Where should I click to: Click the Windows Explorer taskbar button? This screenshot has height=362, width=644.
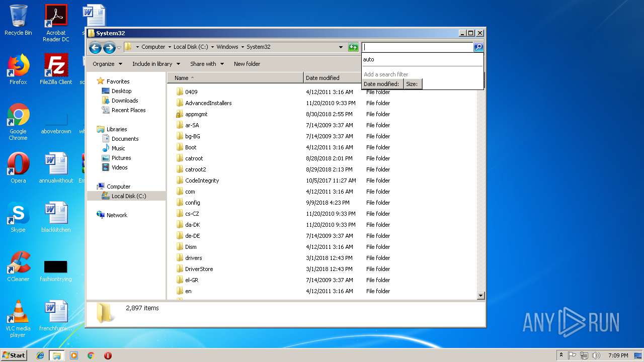pyautogui.click(x=57, y=355)
